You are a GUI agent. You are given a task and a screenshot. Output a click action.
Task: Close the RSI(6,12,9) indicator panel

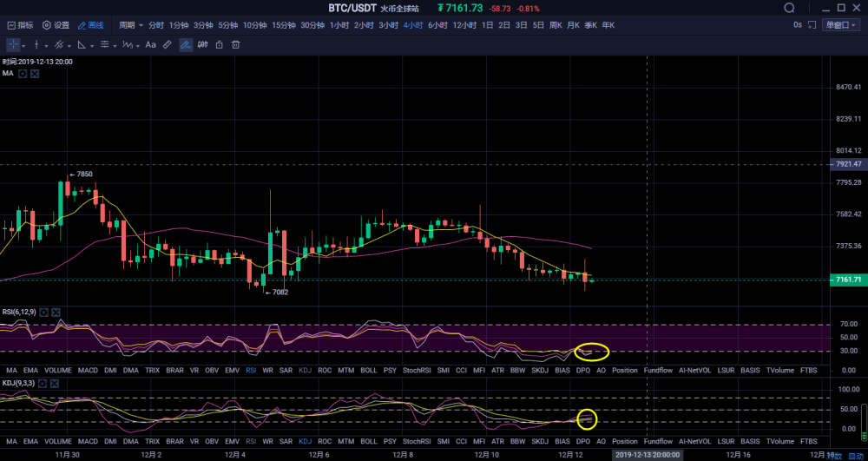pyautogui.click(x=56, y=311)
